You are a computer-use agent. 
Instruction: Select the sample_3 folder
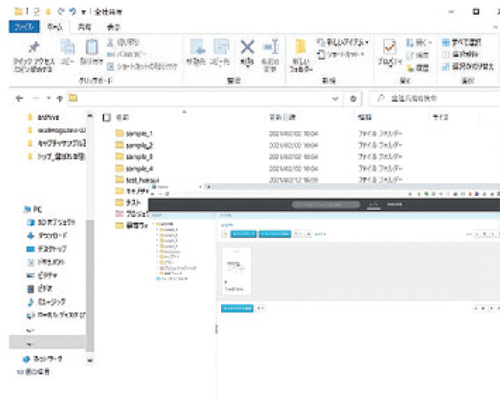[139, 157]
